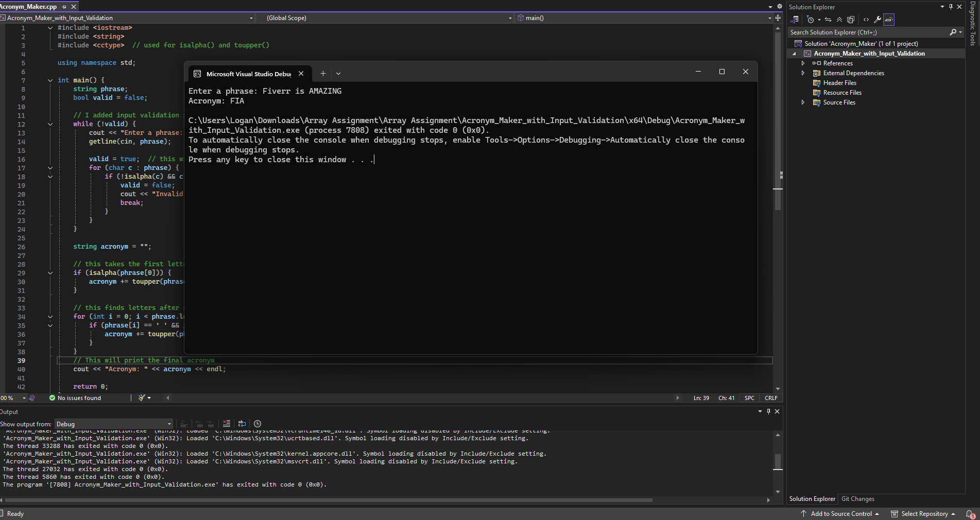Click the code cleanup broom icon
Screen dimensions: 980x520
pyautogui.click(x=142, y=398)
